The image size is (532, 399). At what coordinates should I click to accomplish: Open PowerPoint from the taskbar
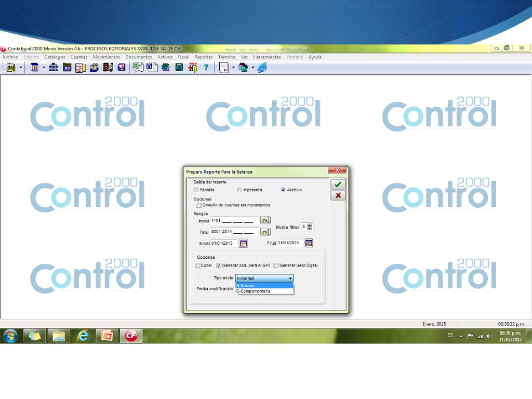click(107, 336)
